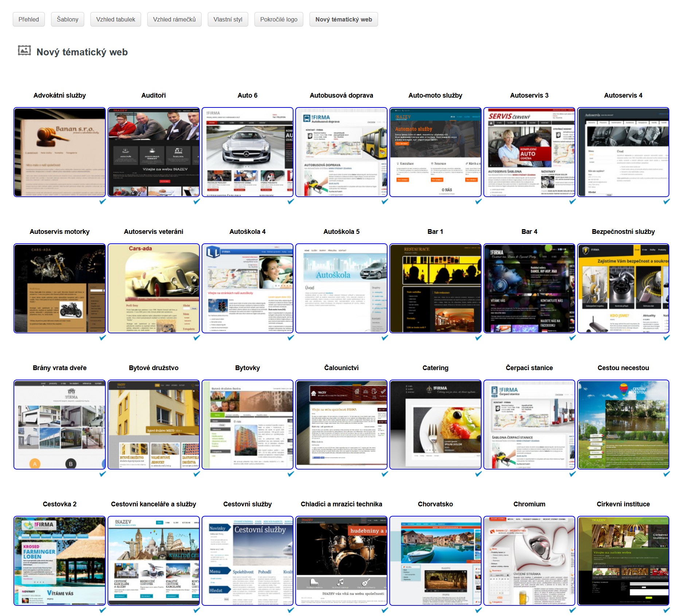Image resolution: width=685 pixels, height=616 pixels.
Task: Choose checkmark under Bezpečnostní služby template
Action: pyautogui.click(x=666, y=338)
